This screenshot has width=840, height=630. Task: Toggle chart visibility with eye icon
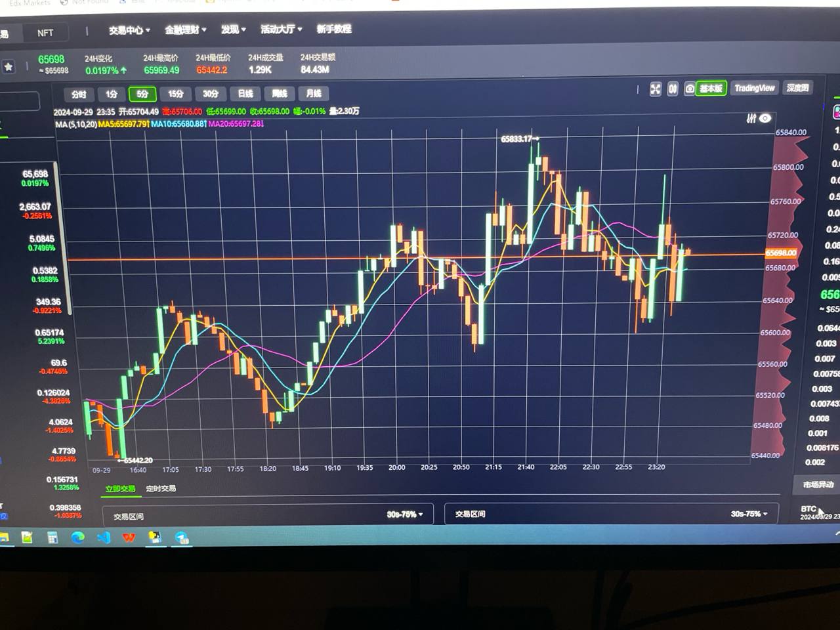pos(765,119)
